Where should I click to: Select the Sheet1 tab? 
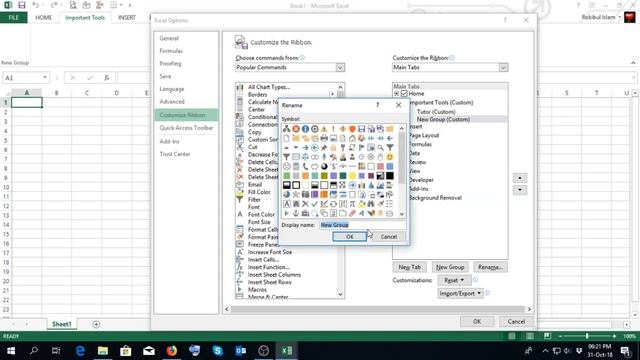coord(62,324)
